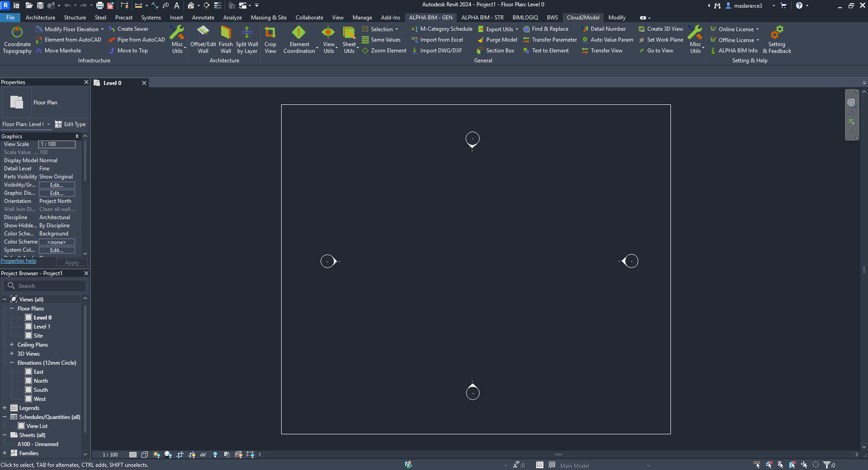Click the Move Manhole tool

tap(58, 51)
